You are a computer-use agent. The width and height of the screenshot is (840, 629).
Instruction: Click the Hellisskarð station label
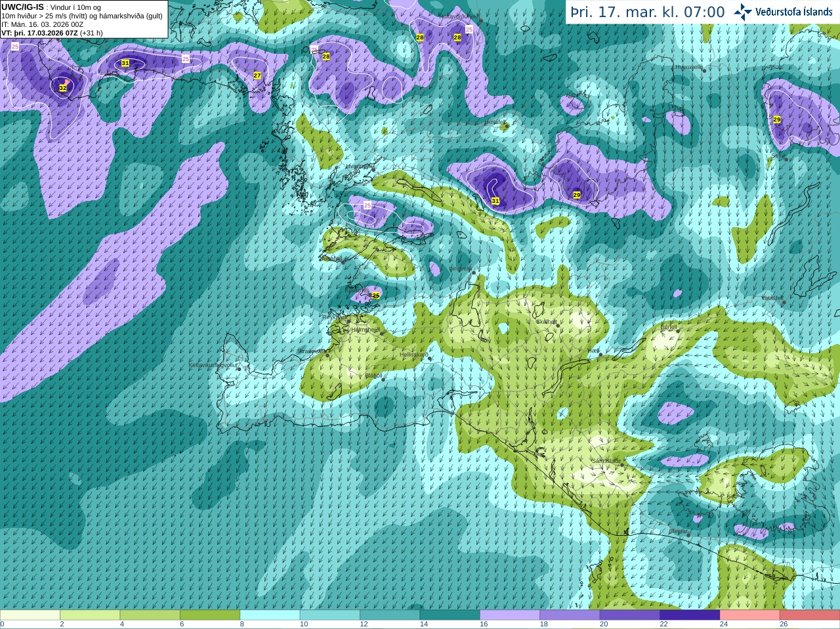pos(414,355)
